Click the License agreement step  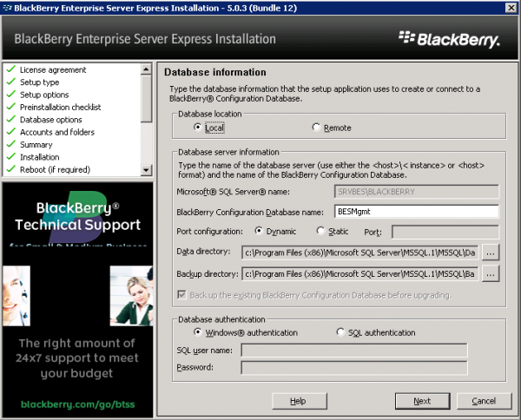(x=53, y=69)
